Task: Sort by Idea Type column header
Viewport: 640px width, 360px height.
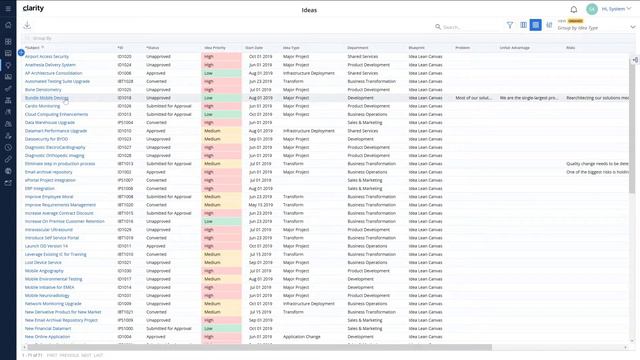Action: (291, 48)
